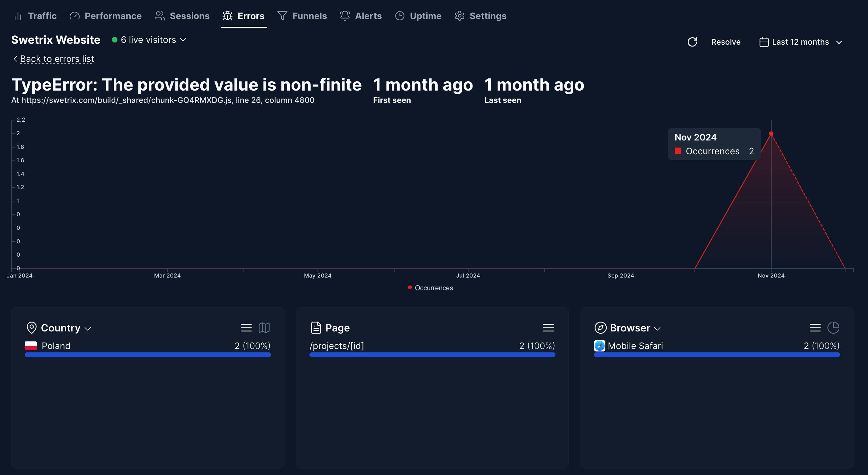Click the Performance gauge icon
The image size is (868, 475).
pyautogui.click(x=75, y=16)
